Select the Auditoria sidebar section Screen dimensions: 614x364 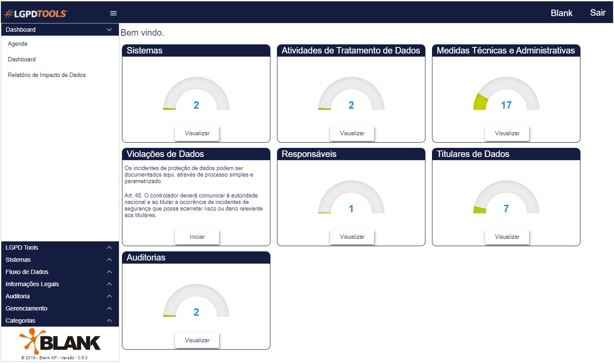point(60,296)
